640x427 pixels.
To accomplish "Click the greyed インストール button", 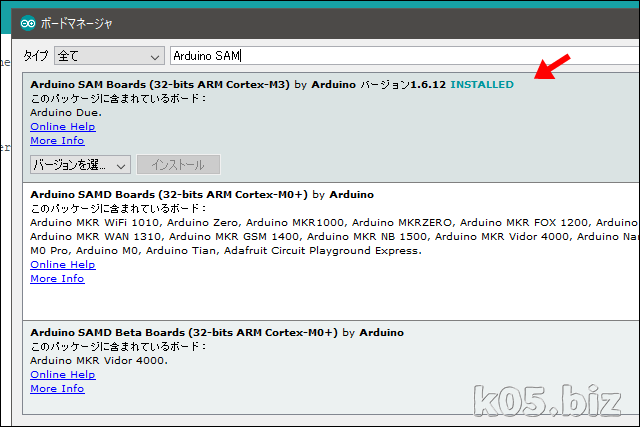I will pos(178,165).
